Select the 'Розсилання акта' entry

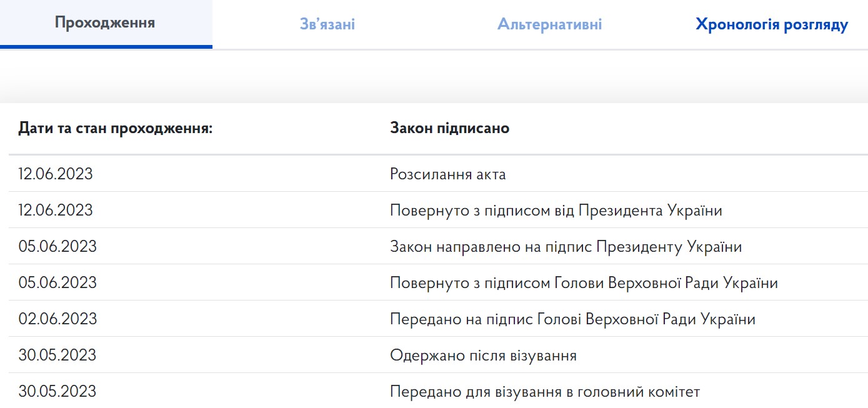pyautogui.click(x=447, y=174)
